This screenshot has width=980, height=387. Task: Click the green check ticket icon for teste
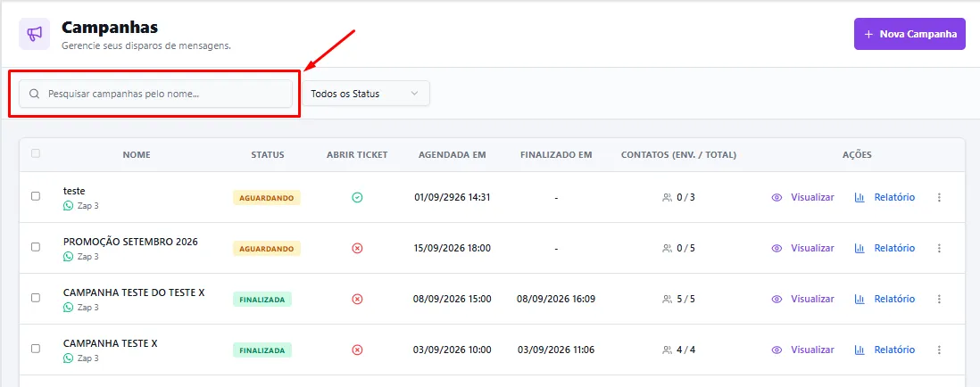pyautogui.click(x=357, y=197)
